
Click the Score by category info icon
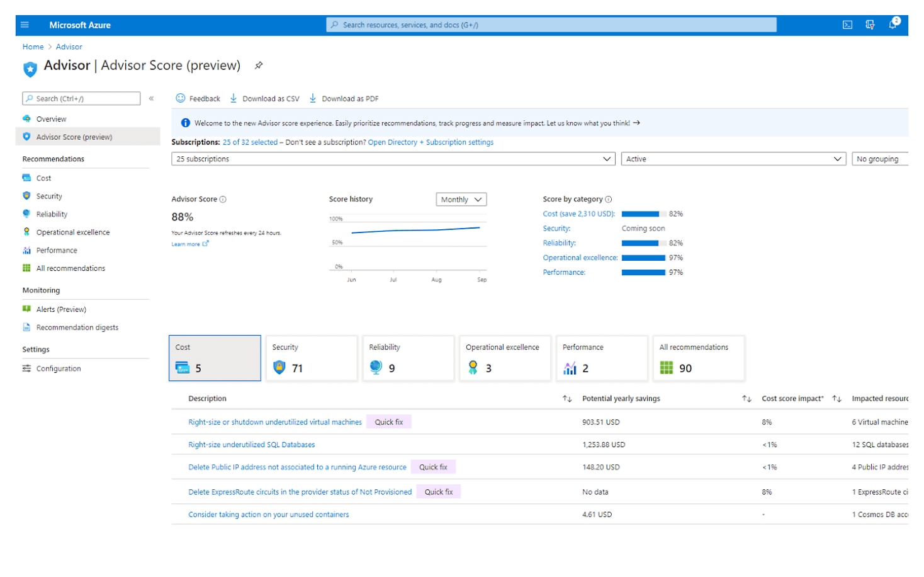(608, 200)
